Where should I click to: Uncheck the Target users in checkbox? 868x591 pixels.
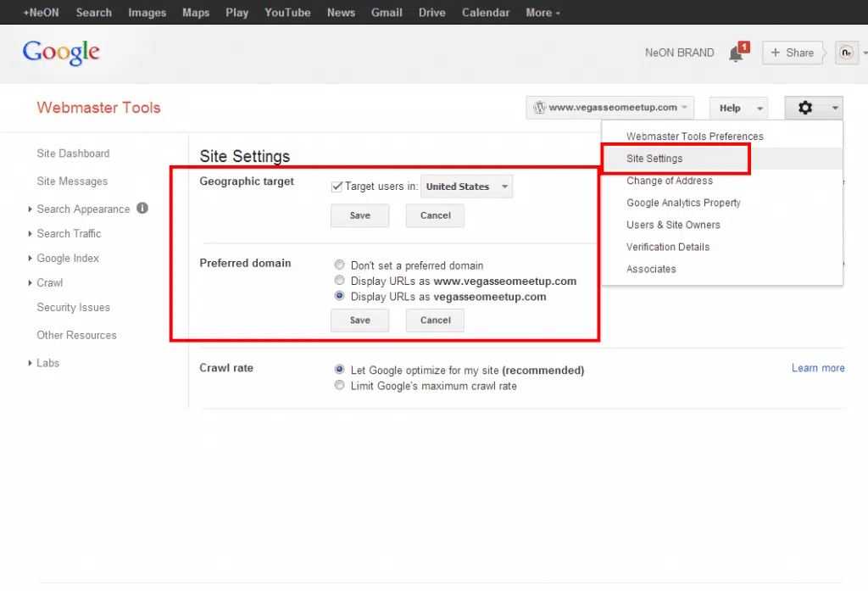[x=337, y=187]
